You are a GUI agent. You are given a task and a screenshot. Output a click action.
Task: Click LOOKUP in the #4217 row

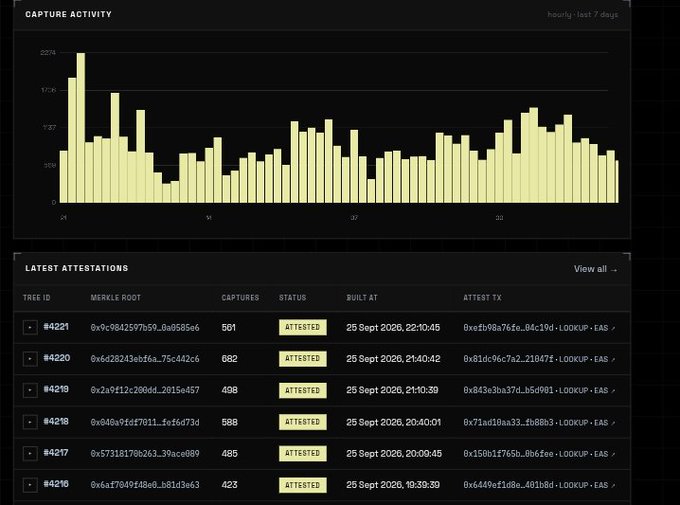(573, 454)
